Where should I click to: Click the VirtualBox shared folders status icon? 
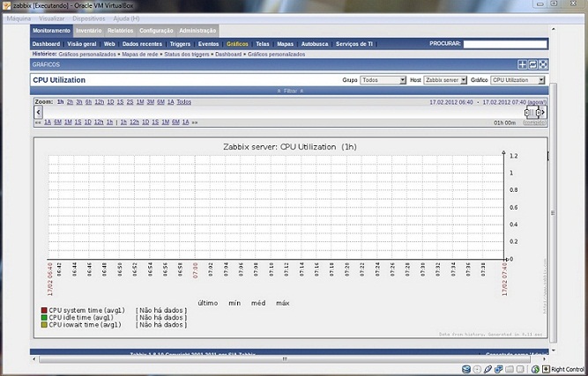click(x=510, y=370)
